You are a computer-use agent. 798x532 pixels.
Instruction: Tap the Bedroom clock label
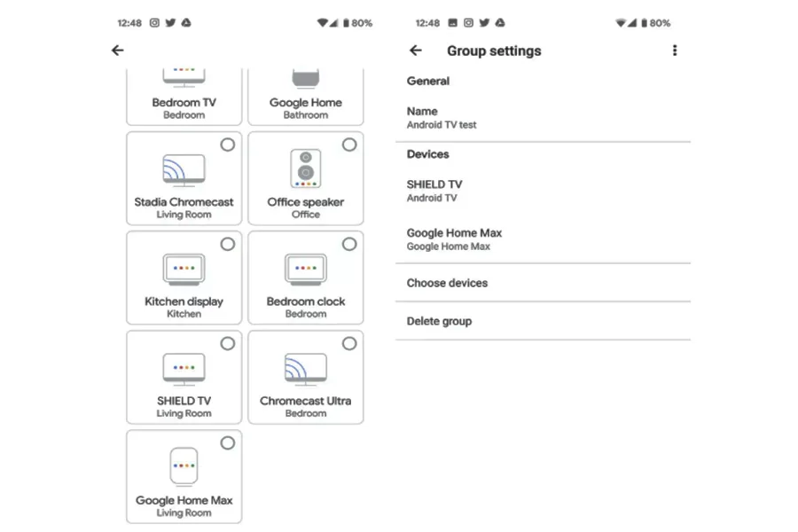(305, 301)
